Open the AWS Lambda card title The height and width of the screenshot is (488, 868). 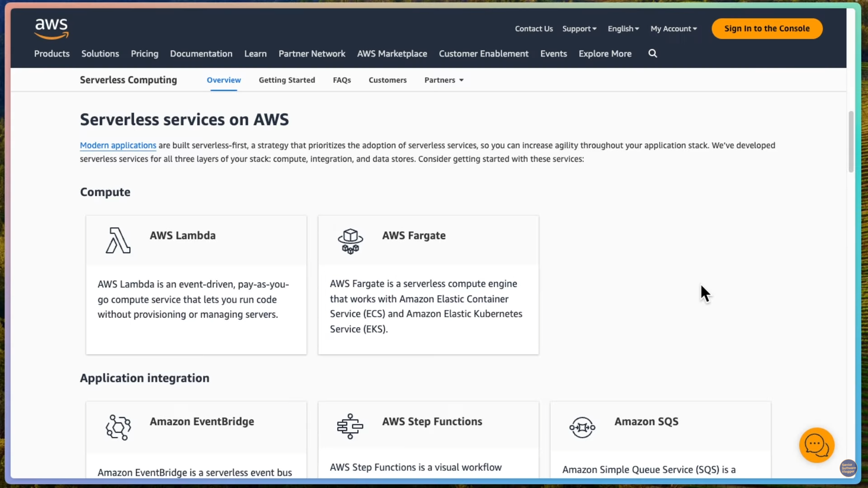point(183,235)
